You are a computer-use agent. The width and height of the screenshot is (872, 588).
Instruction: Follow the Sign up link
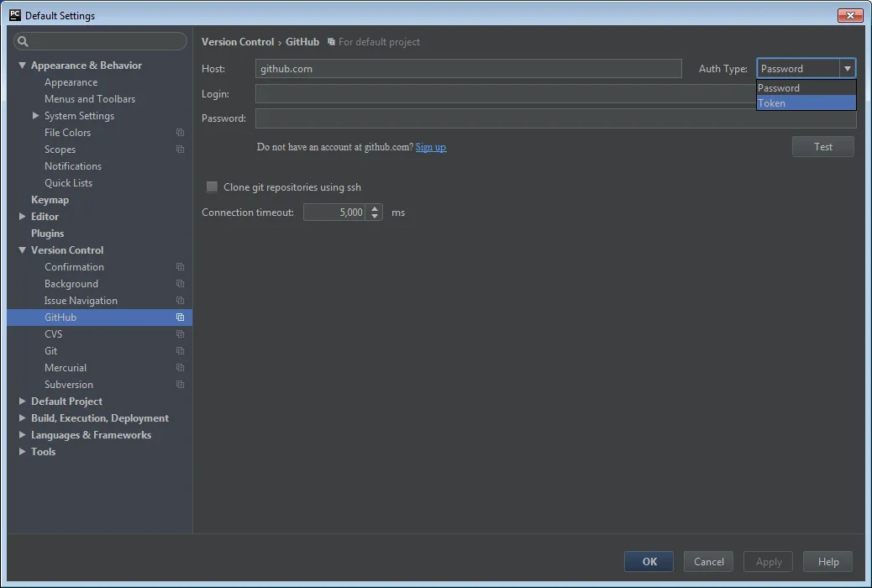coord(430,147)
